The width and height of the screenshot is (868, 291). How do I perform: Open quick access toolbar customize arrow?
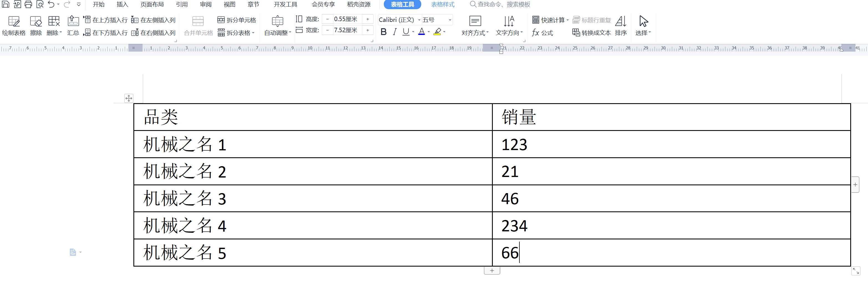click(79, 4)
